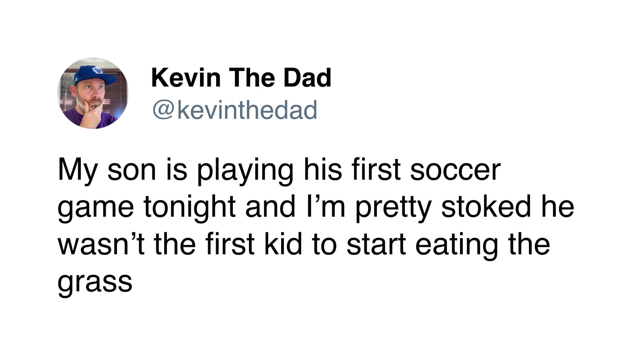Image resolution: width=644 pixels, height=357 pixels.
Task: Open the Kevin The Dad display name
Action: point(241,78)
